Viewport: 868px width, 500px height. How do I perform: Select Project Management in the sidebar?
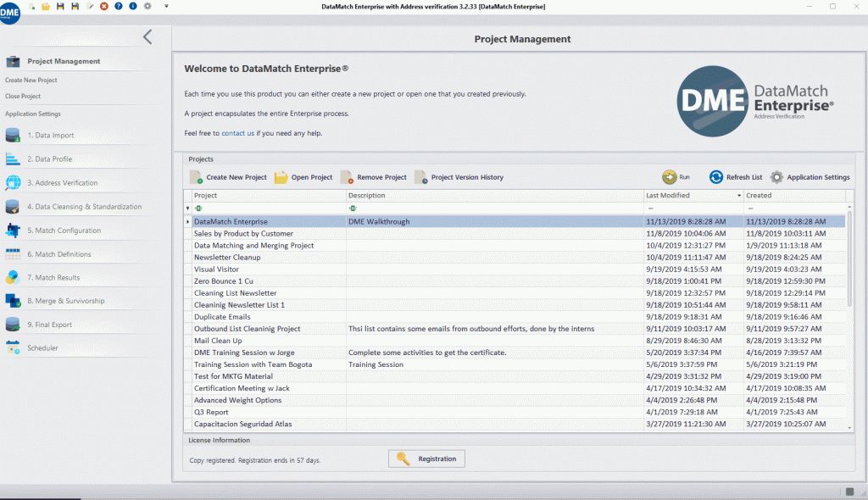[x=64, y=62]
